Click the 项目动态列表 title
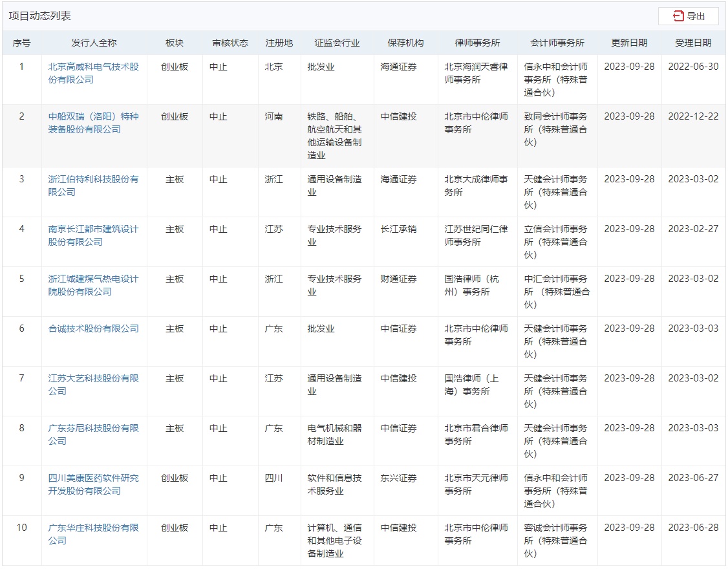This screenshot has width=728, height=569. [x=40, y=16]
